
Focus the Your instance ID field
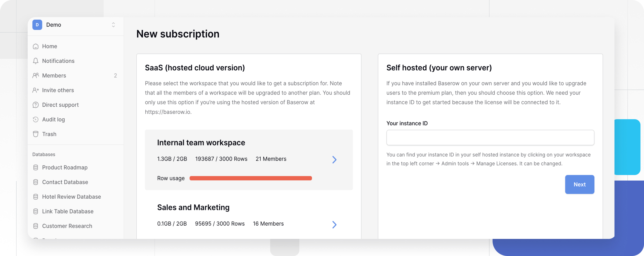pos(490,138)
